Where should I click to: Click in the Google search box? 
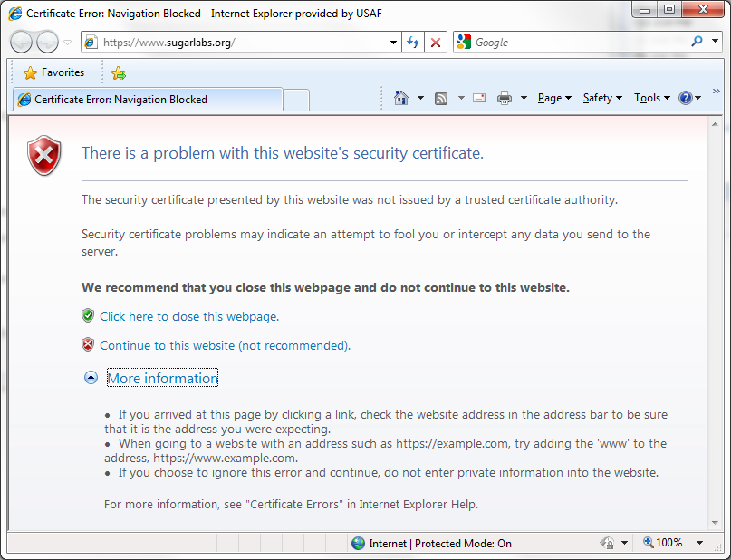pyautogui.click(x=580, y=43)
